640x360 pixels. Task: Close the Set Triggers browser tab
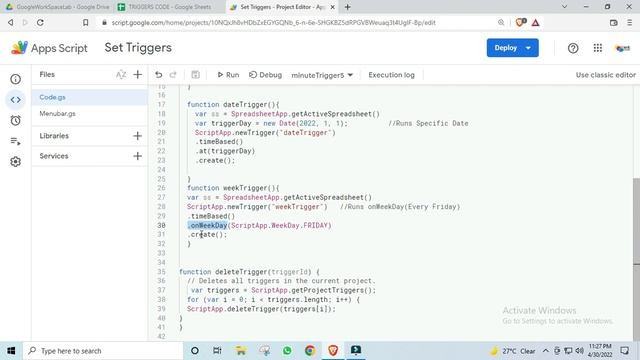coord(333,7)
